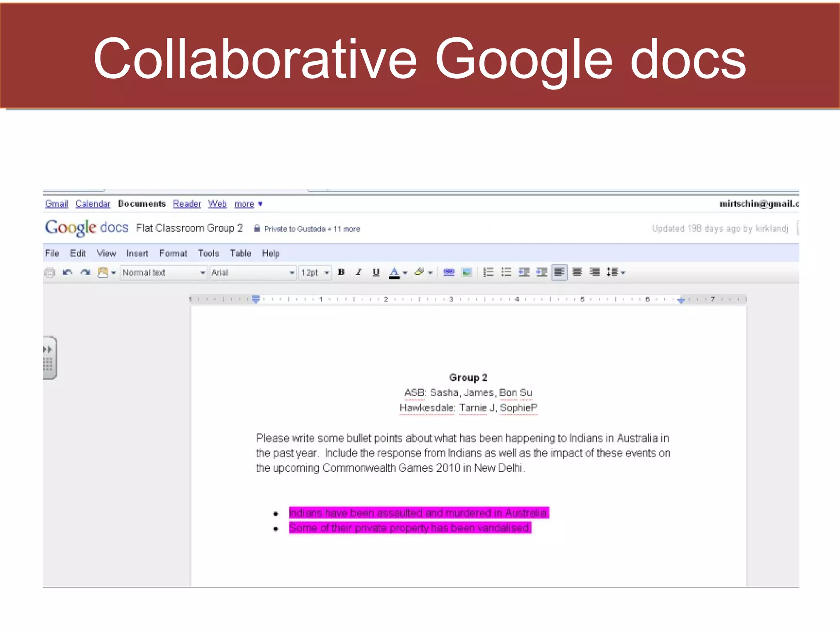840x630 pixels.
Task: Click the mirtschin@gmail account text
Action: pyautogui.click(x=759, y=204)
